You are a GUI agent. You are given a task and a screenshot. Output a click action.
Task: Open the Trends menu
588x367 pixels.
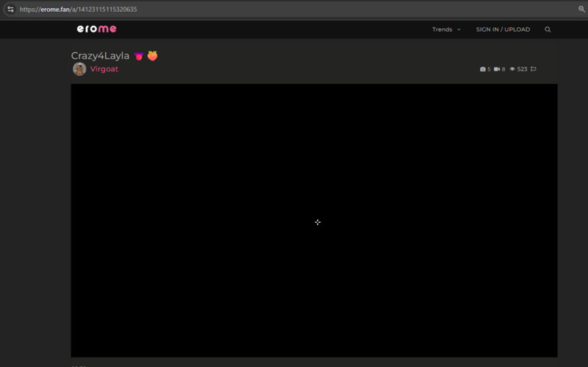(442, 29)
